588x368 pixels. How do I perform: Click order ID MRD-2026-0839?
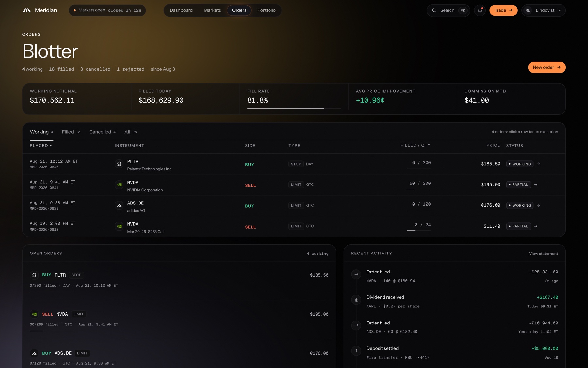[x=44, y=209]
